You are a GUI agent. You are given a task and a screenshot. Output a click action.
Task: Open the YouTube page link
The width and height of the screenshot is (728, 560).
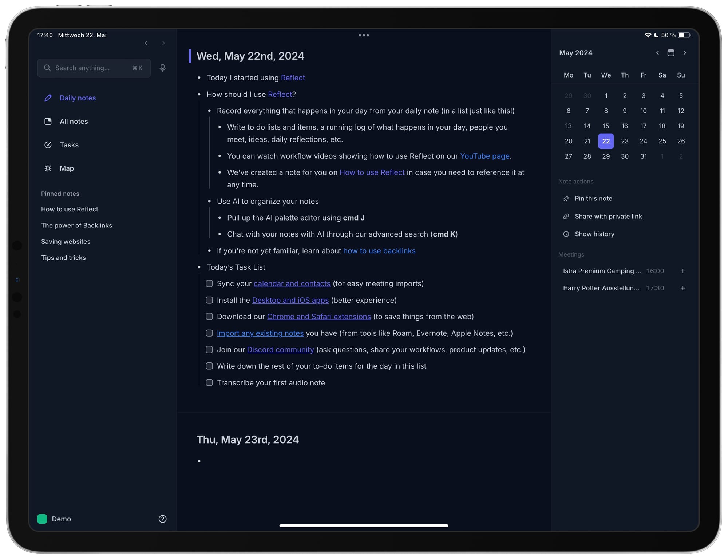(485, 156)
